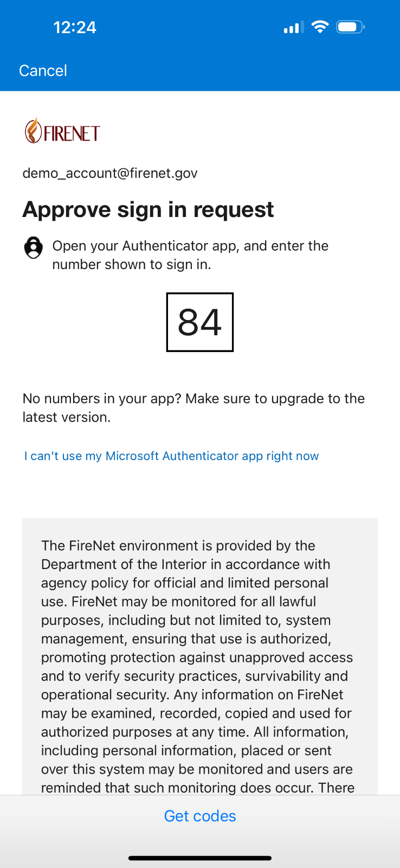Click the Approve sign in request heading
The image size is (400, 868).
[x=148, y=209]
